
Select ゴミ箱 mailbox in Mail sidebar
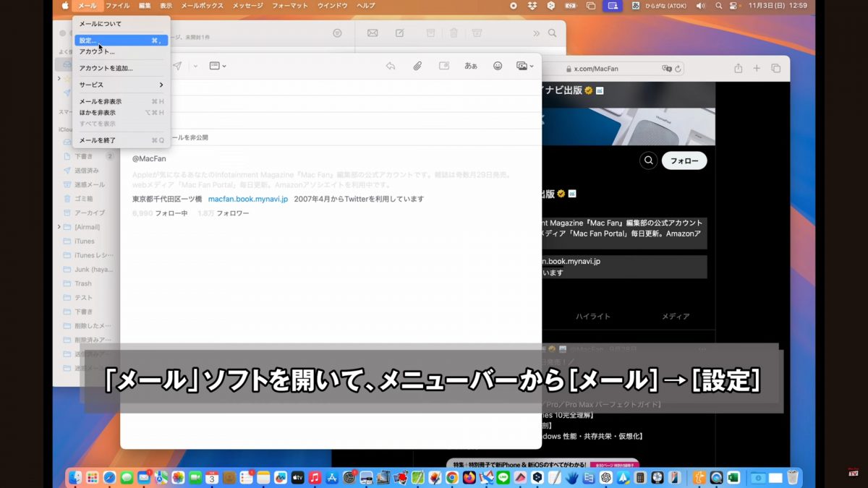[83, 198]
